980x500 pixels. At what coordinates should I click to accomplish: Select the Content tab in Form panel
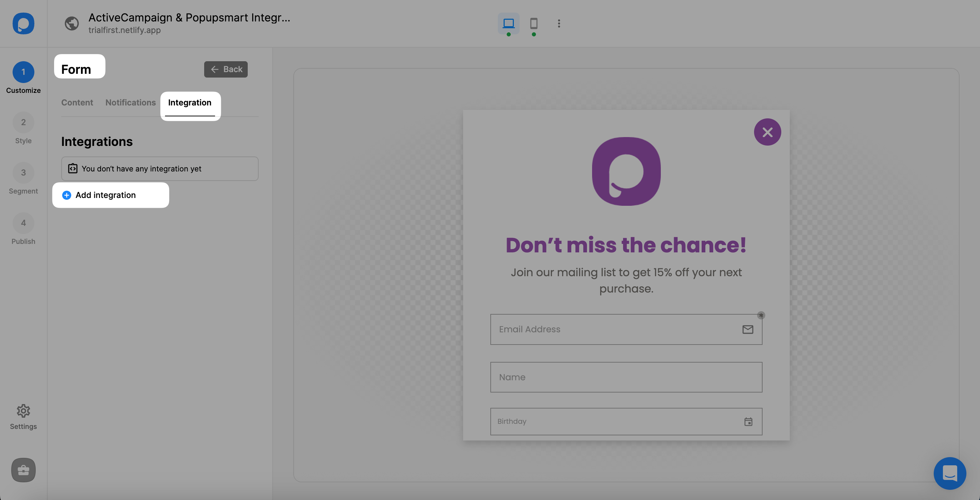point(77,103)
